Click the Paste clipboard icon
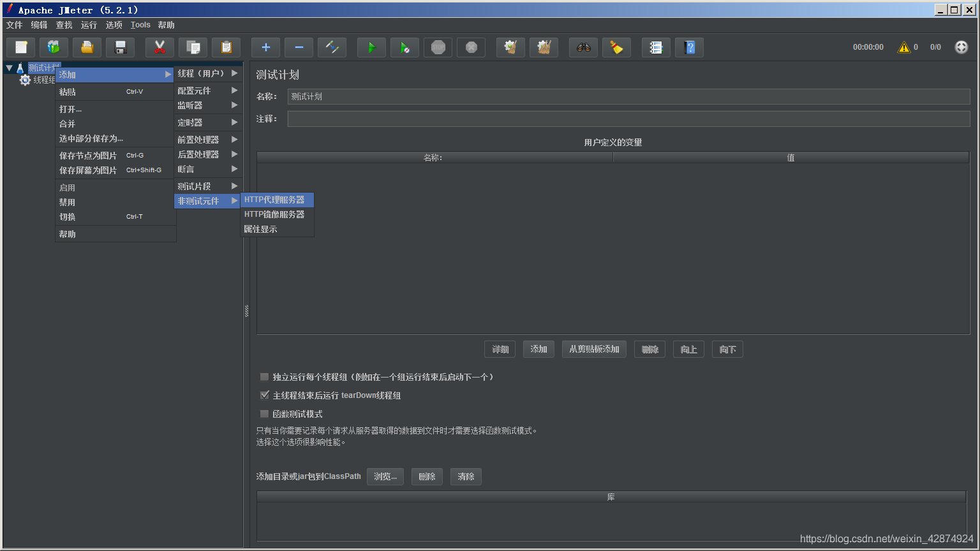 [226, 47]
